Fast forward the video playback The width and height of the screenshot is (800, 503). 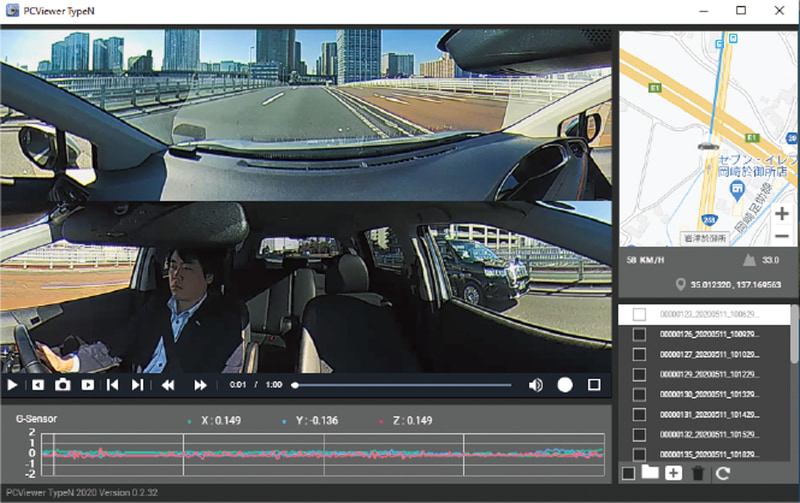click(x=201, y=385)
